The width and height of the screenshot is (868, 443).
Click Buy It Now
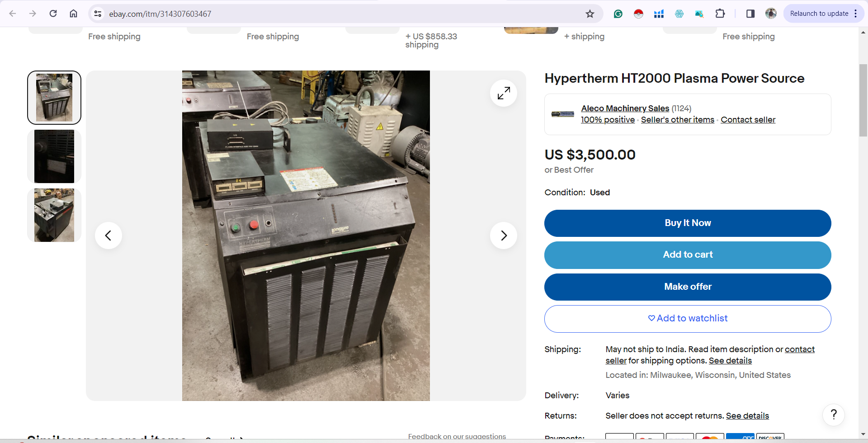pyautogui.click(x=688, y=223)
